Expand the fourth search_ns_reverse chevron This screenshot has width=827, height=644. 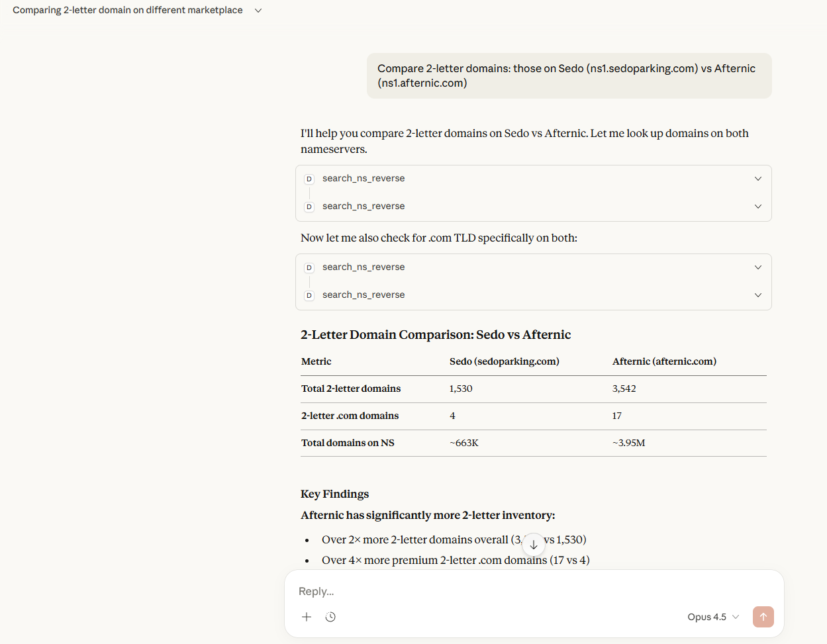coord(758,295)
